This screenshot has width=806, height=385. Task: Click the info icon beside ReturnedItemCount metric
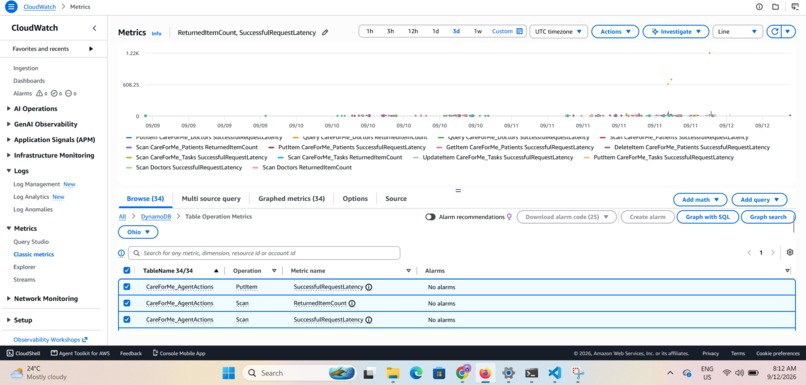352,303
